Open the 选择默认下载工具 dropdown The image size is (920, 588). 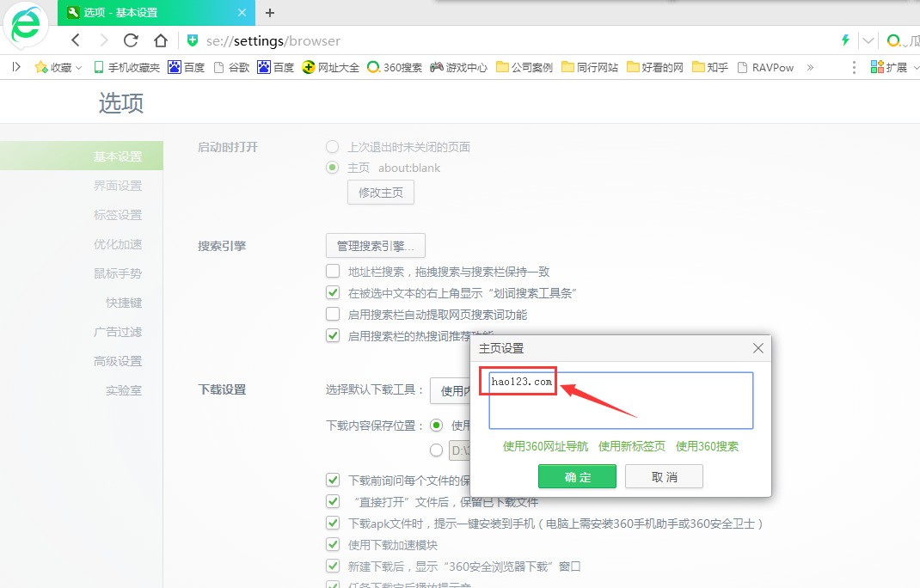451,391
